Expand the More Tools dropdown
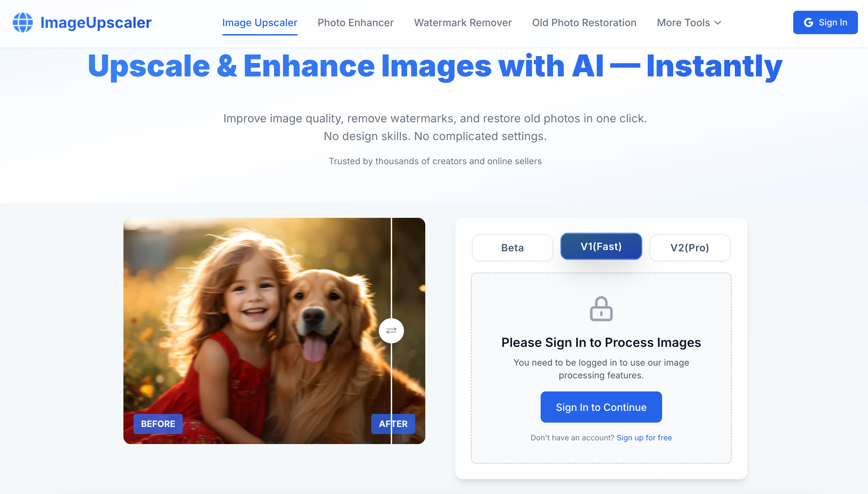The height and width of the screenshot is (494, 868). pos(689,22)
